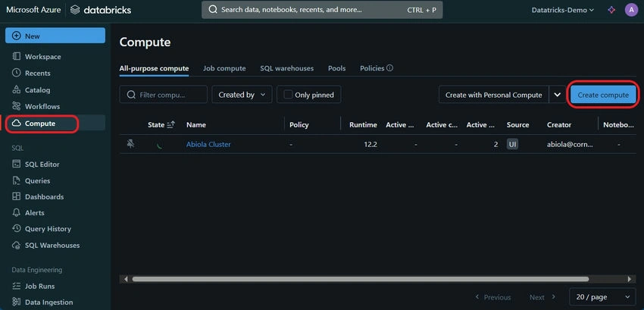Click the scrollbar right arrow
The height and width of the screenshot is (310, 644).
click(x=629, y=279)
